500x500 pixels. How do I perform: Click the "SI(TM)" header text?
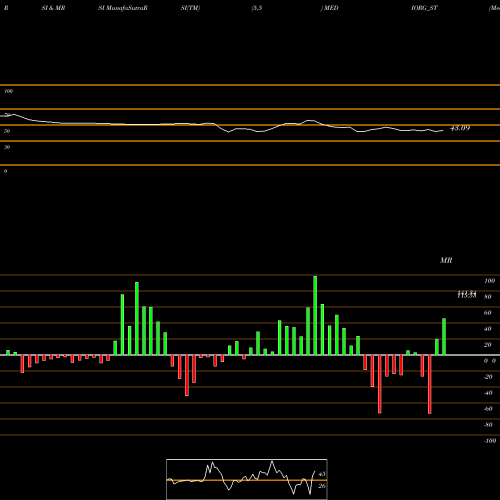[x=190, y=8]
